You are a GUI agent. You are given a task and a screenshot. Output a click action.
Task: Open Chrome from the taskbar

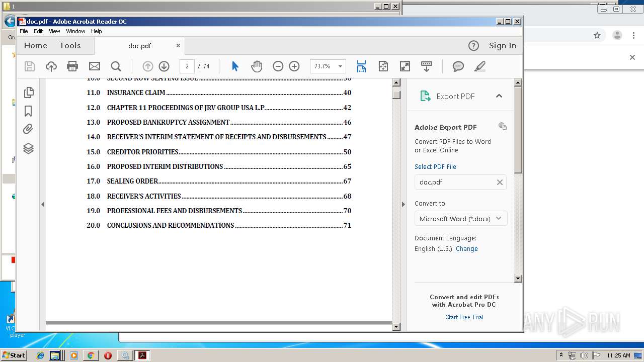click(x=91, y=355)
